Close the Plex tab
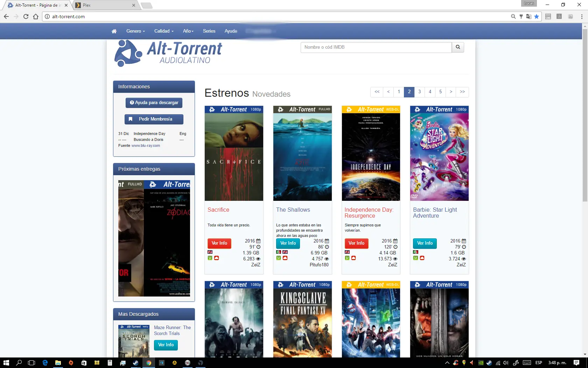 (134, 5)
